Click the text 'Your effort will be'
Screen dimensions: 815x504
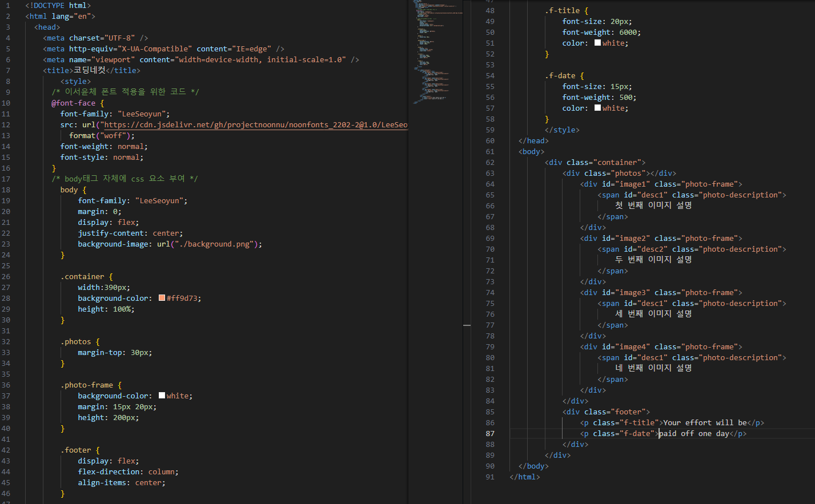(705, 422)
